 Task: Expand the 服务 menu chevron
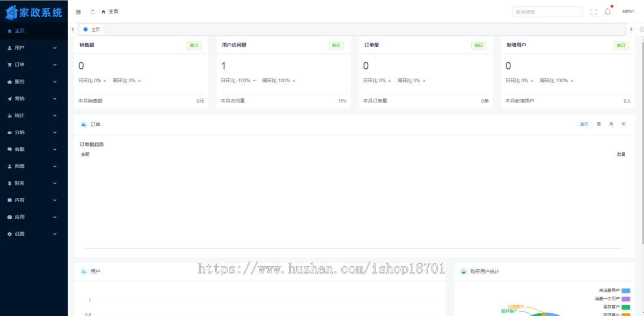pos(55,82)
